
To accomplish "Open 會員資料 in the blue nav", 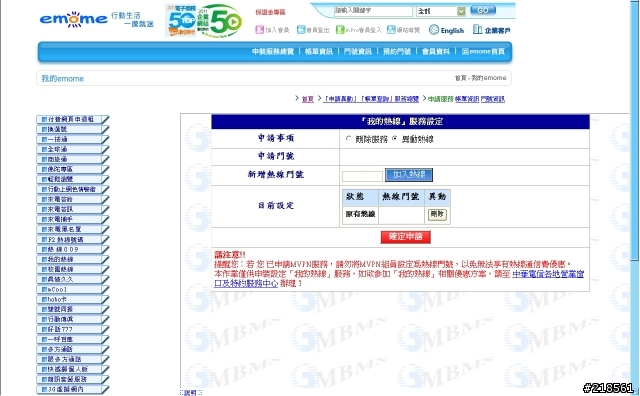I will pos(436,51).
